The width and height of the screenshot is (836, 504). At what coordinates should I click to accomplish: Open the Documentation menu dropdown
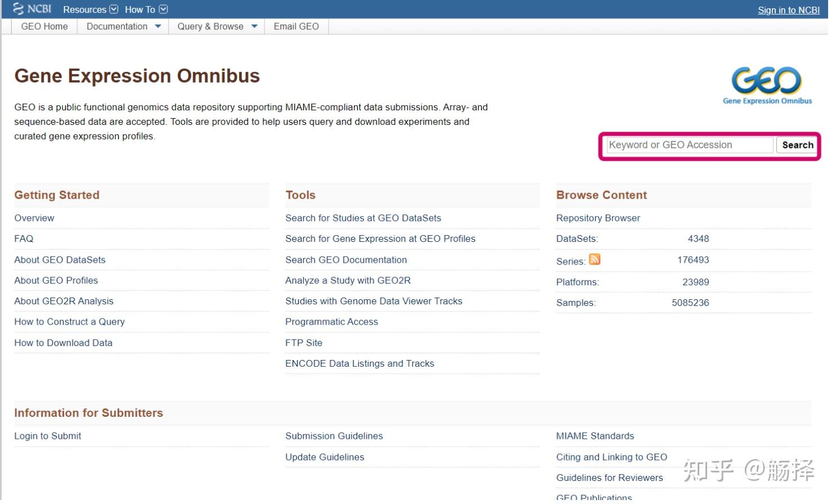[123, 26]
